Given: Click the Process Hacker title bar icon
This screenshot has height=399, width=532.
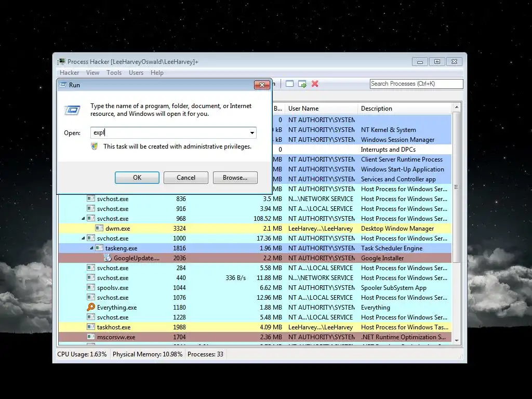Looking at the screenshot, I should (61, 61).
